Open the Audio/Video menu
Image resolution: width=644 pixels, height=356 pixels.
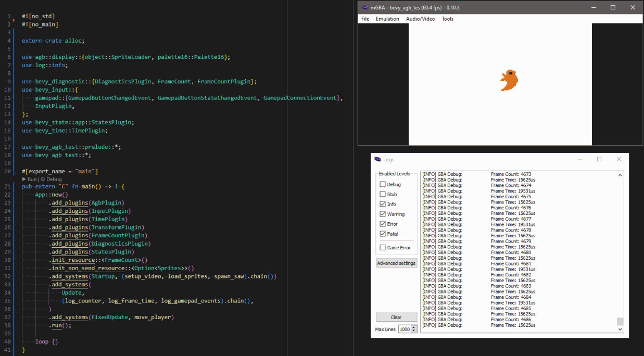pyautogui.click(x=420, y=19)
